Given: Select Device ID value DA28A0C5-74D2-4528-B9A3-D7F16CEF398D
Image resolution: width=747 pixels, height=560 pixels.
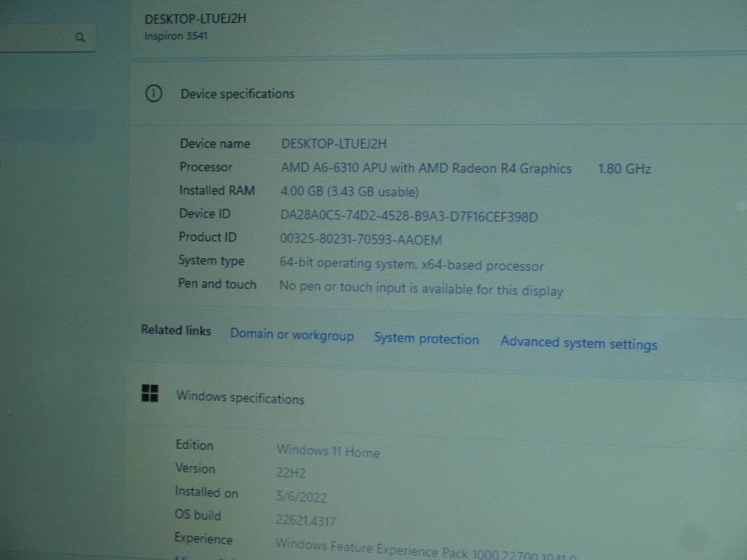Looking at the screenshot, I should pyautogui.click(x=409, y=217).
